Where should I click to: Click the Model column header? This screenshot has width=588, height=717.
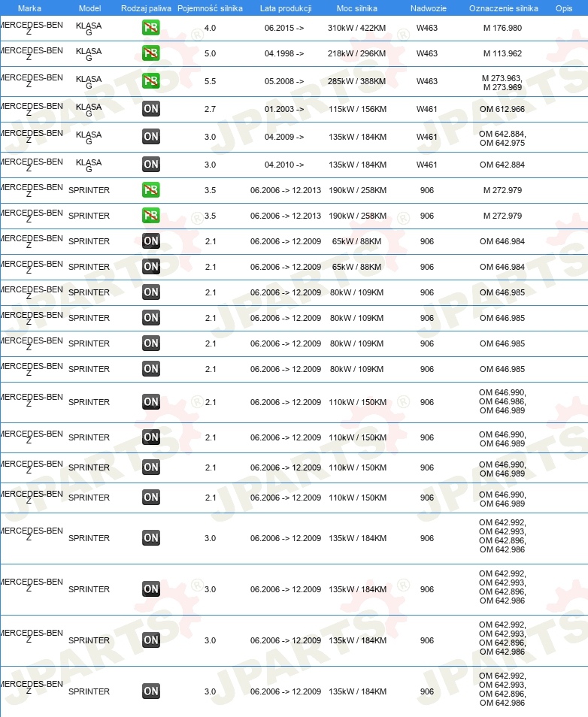point(89,8)
